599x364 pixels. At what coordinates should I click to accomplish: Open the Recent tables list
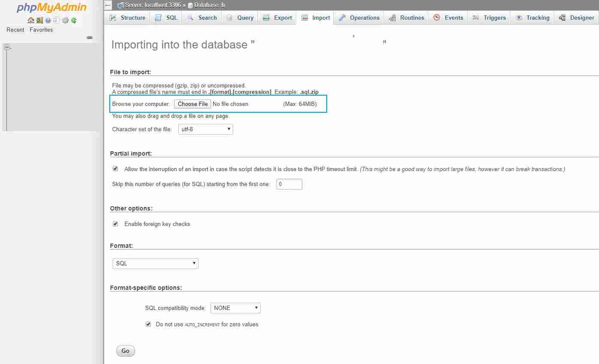pos(15,30)
